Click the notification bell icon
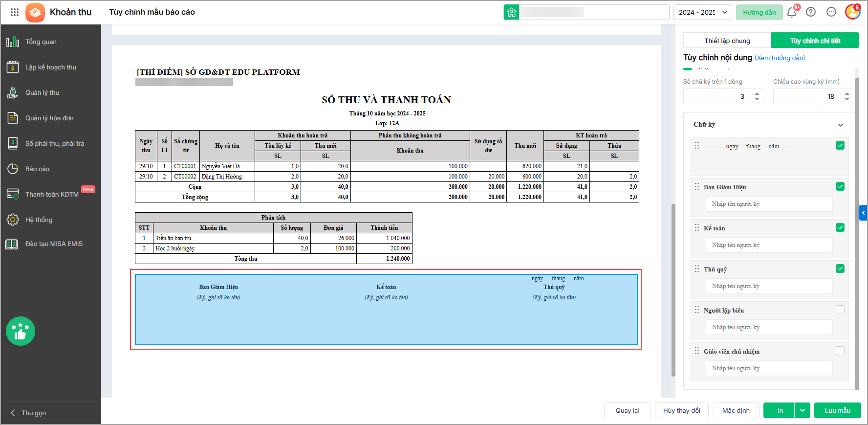868x425 pixels. [x=792, y=12]
